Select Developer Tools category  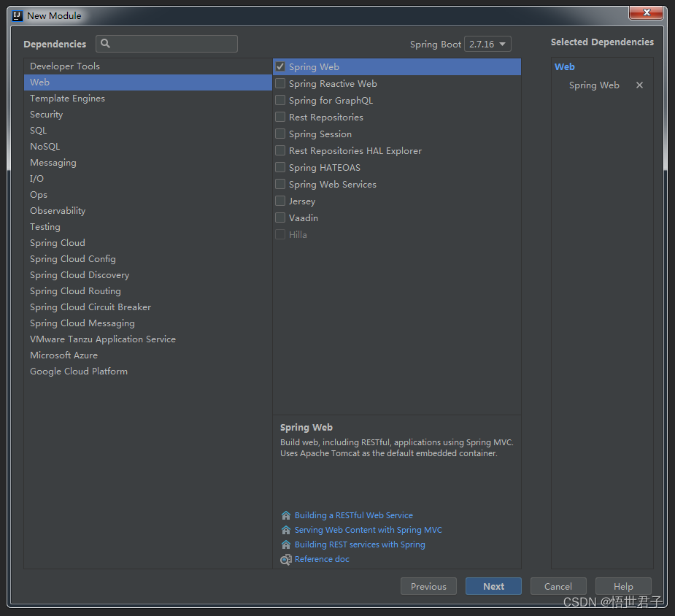point(148,66)
